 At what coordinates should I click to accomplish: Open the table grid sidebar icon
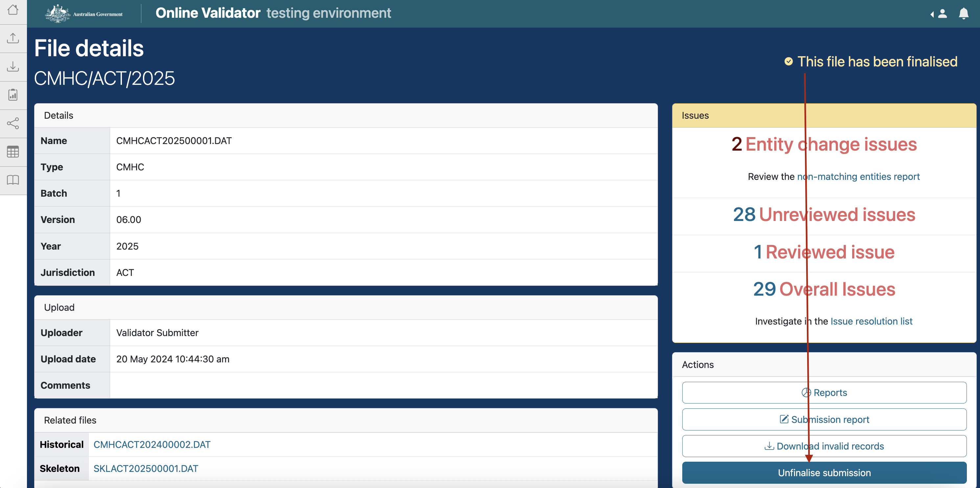tap(13, 152)
